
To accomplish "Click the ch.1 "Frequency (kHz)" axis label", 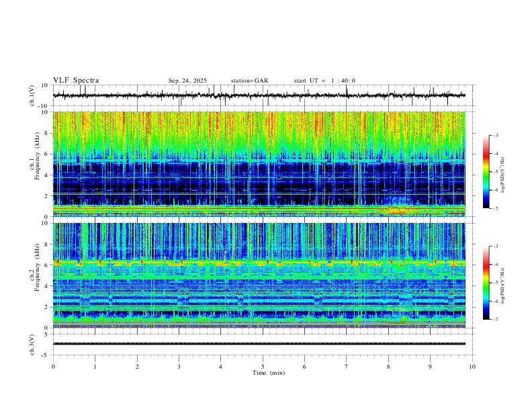I will tap(38, 156).
